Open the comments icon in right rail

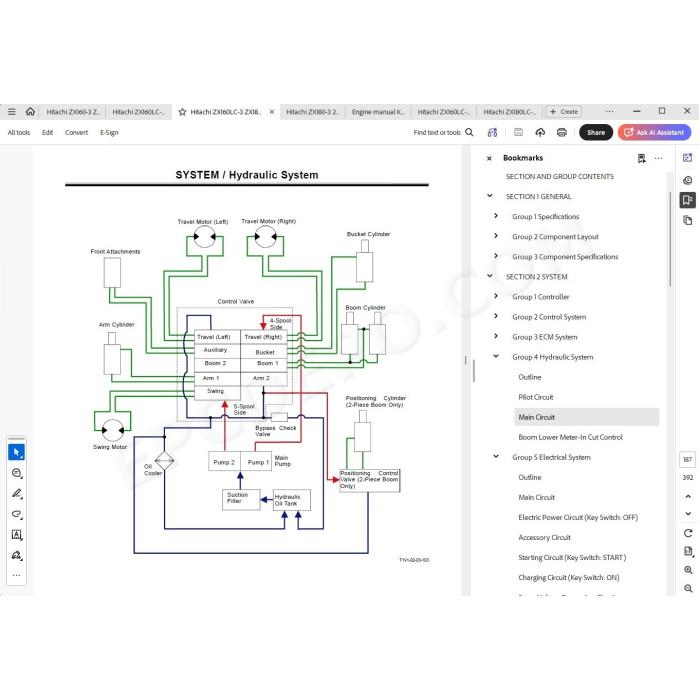(688, 180)
